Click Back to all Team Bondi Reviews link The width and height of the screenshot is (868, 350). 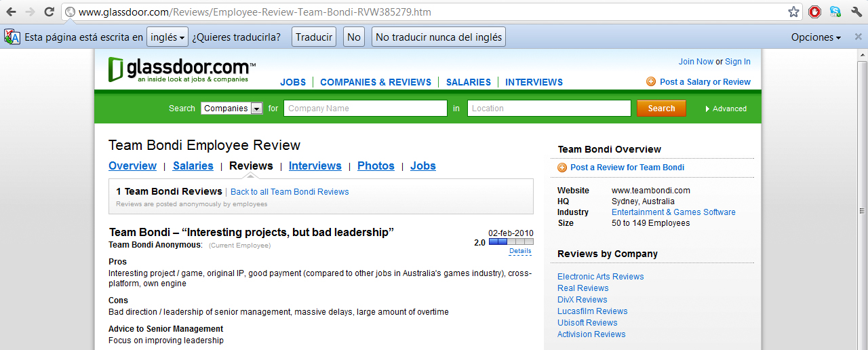click(x=290, y=192)
